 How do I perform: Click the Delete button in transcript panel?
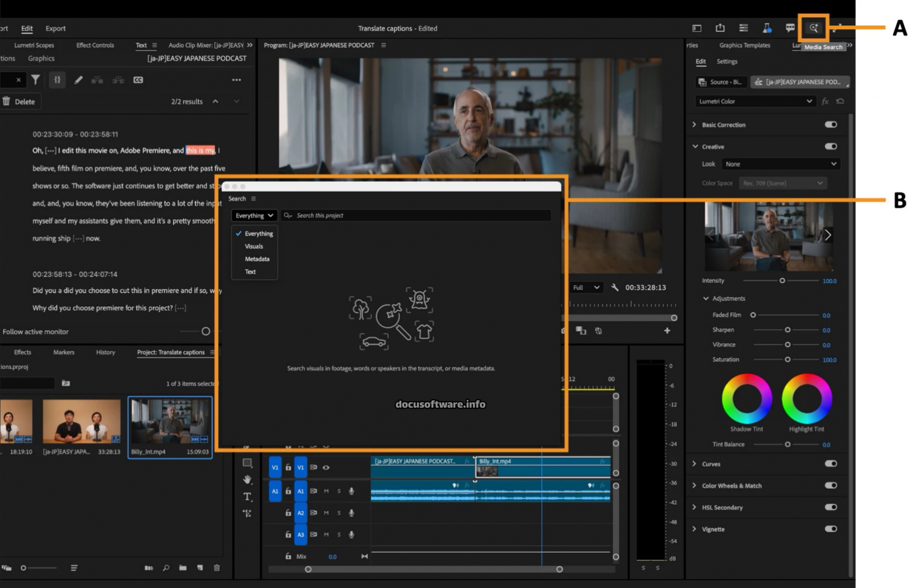point(21,101)
